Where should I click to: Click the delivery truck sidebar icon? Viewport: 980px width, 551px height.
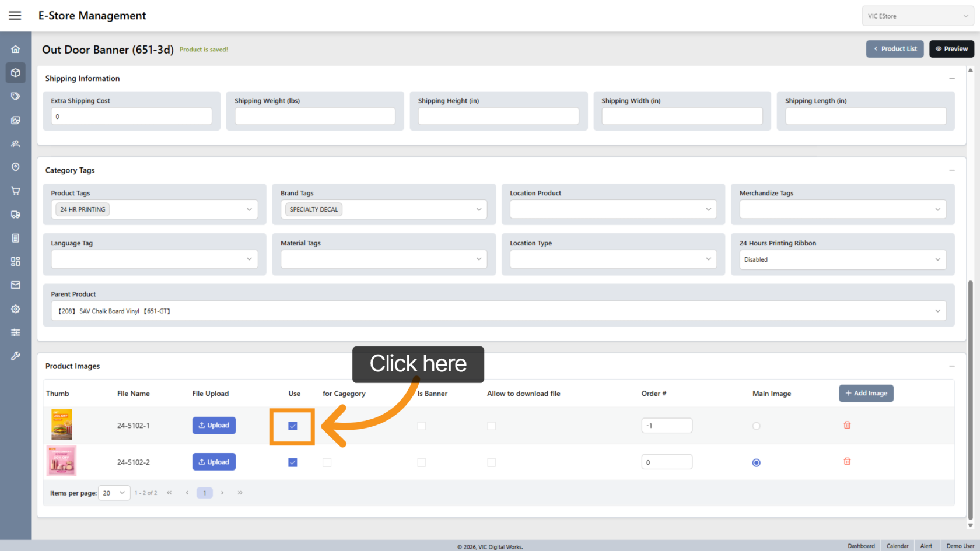[16, 215]
